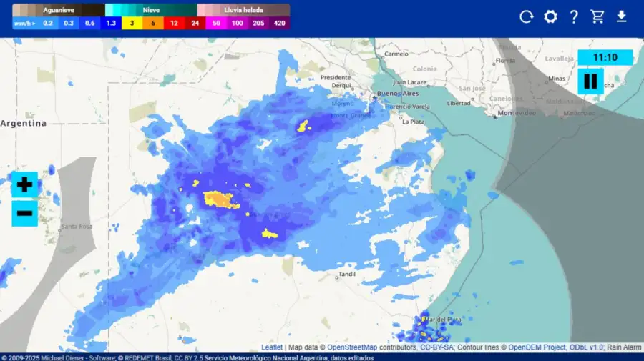644x361 pixels.
Task: Click the Nieve legend label
Action: click(x=151, y=10)
